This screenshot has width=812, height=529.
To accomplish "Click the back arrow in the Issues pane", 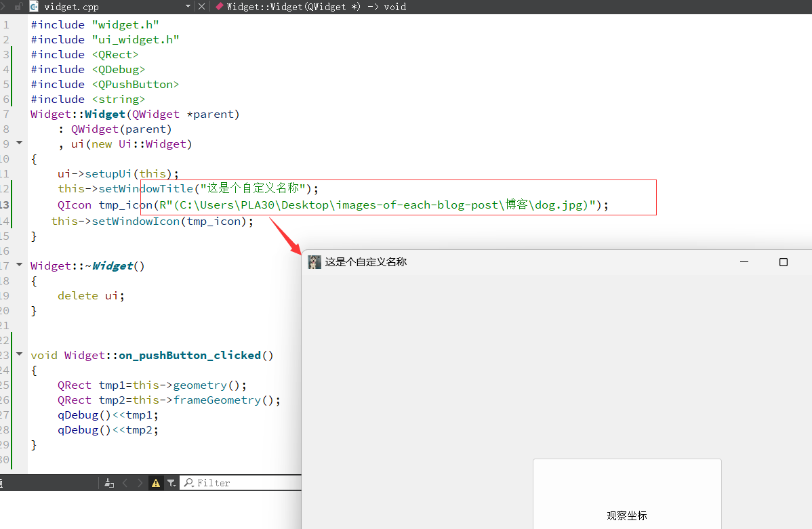I will (125, 482).
